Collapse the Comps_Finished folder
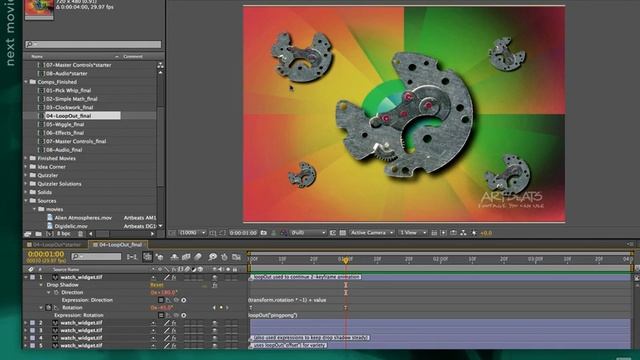This screenshot has height=360, width=640. (26, 82)
